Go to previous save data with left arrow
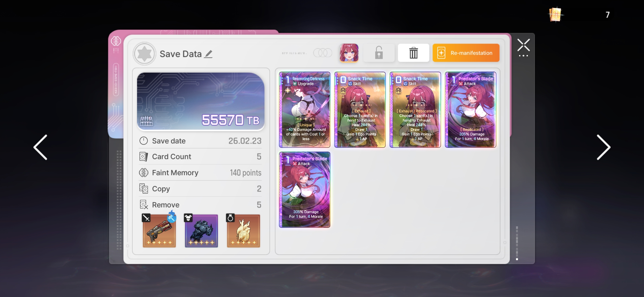This screenshot has height=297, width=644. click(x=40, y=147)
